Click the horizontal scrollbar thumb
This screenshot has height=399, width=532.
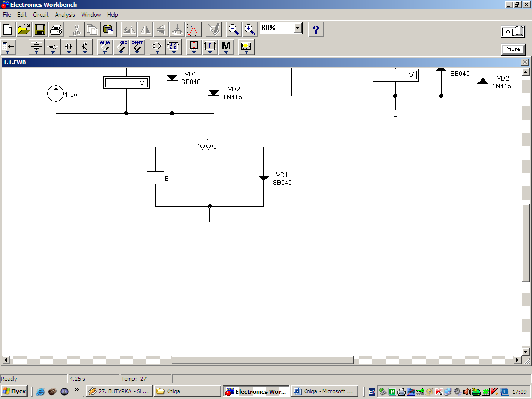tap(262, 360)
